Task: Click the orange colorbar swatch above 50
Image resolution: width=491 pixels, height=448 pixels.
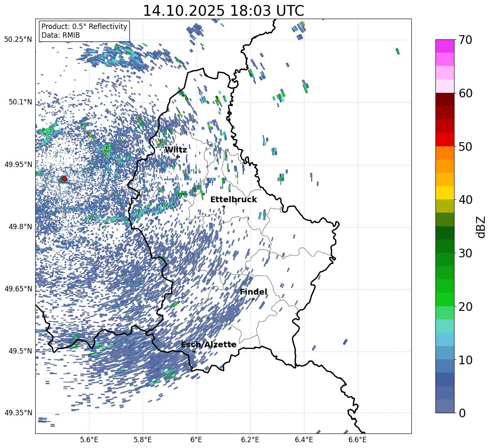Action: click(445, 153)
